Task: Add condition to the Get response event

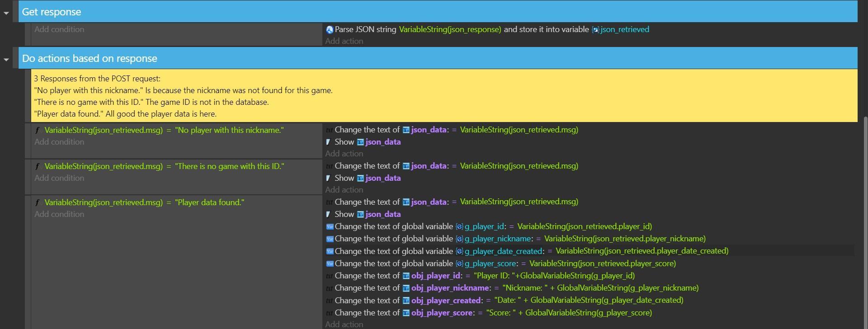Action: click(59, 29)
